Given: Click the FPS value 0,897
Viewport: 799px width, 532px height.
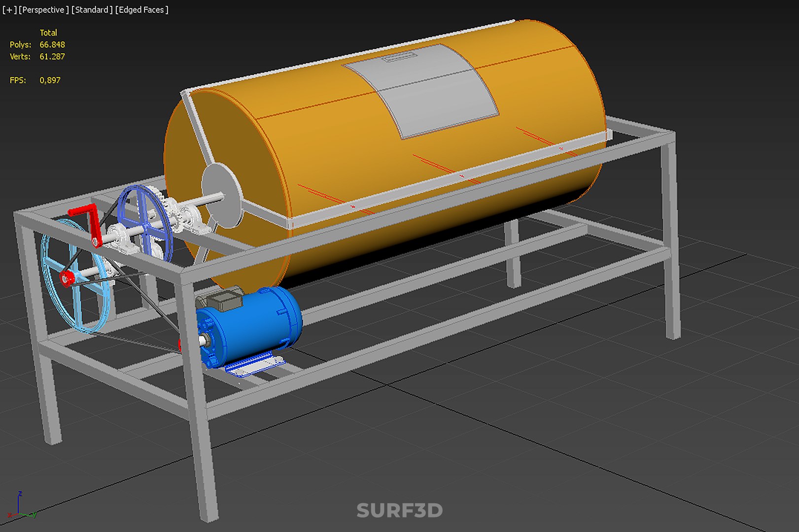Looking at the screenshot, I should (x=50, y=80).
